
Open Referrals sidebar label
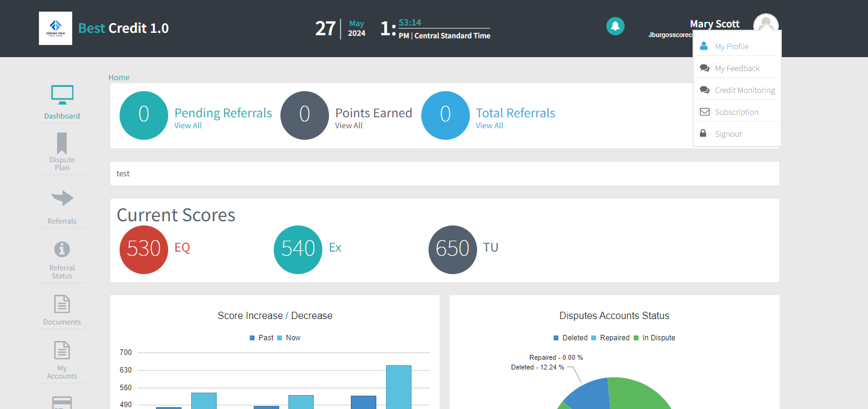[62, 221]
